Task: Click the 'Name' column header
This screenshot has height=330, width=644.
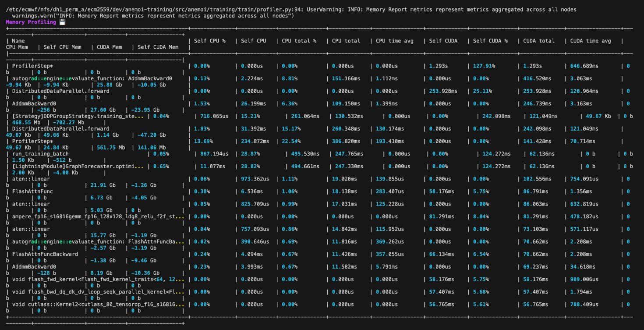Action: [19, 41]
